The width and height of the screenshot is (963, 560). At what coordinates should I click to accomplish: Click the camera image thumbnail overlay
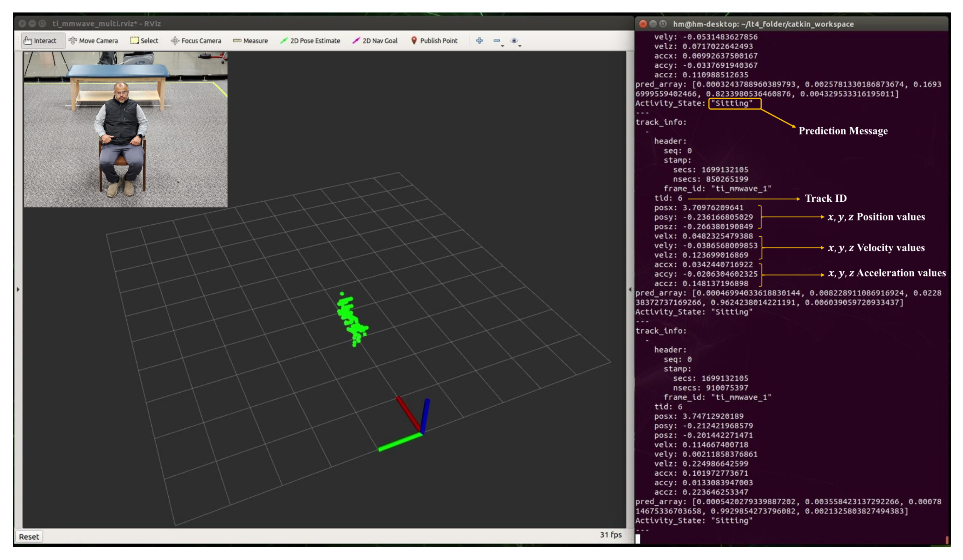[125, 130]
